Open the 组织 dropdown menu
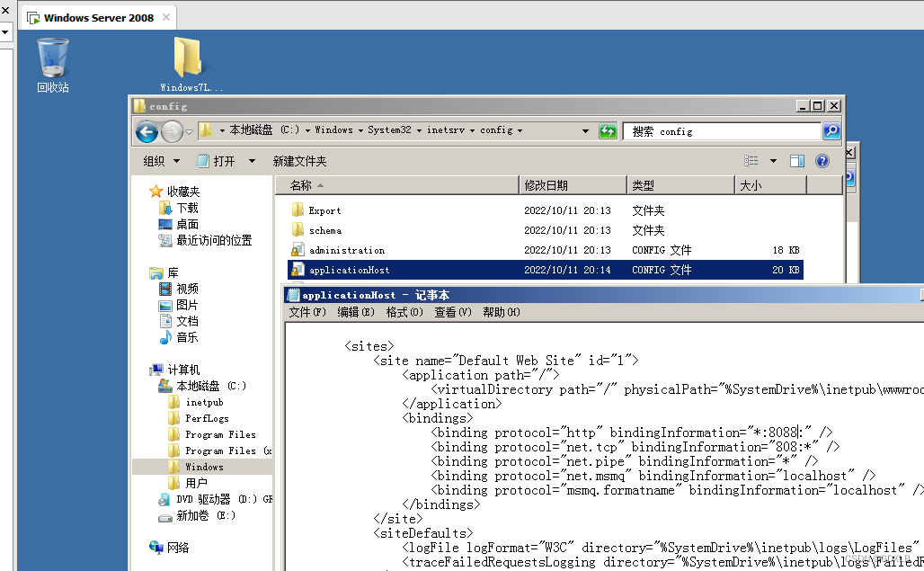The width and height of the screenshot is (924, 571). click(162, 161)
